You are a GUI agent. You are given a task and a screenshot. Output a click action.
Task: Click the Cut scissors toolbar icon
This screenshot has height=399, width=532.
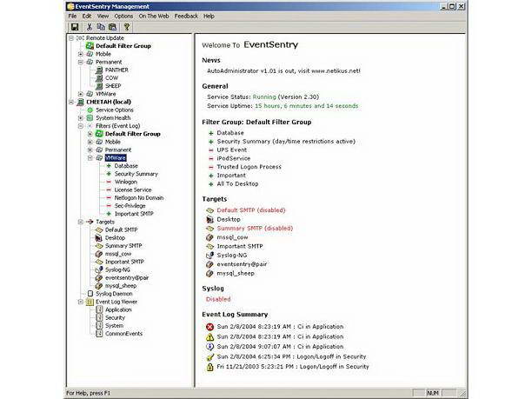[x=89, y=27]
